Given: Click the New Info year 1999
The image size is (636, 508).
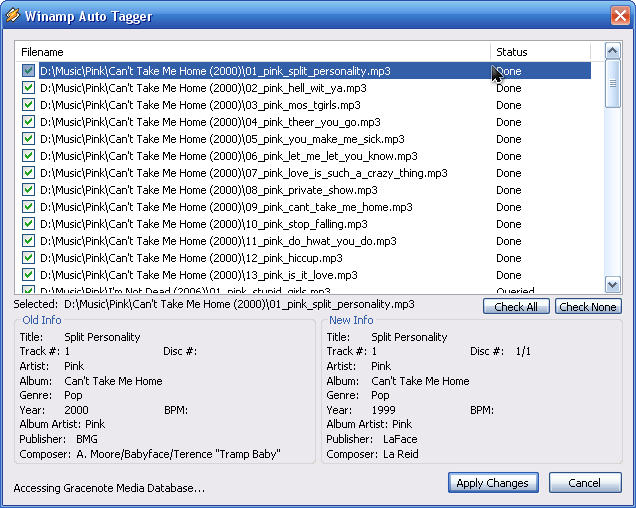Looking at the screenshot, I should coord(383,410).
